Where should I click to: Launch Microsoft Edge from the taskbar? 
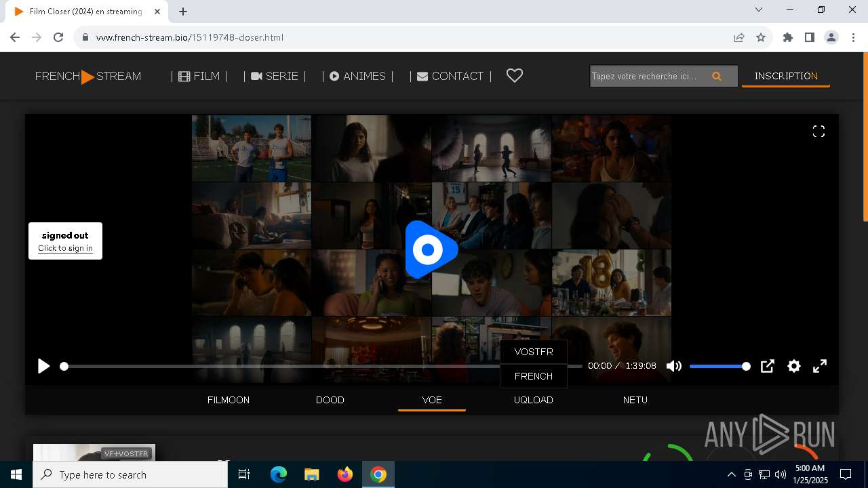(x=279, y=474)
